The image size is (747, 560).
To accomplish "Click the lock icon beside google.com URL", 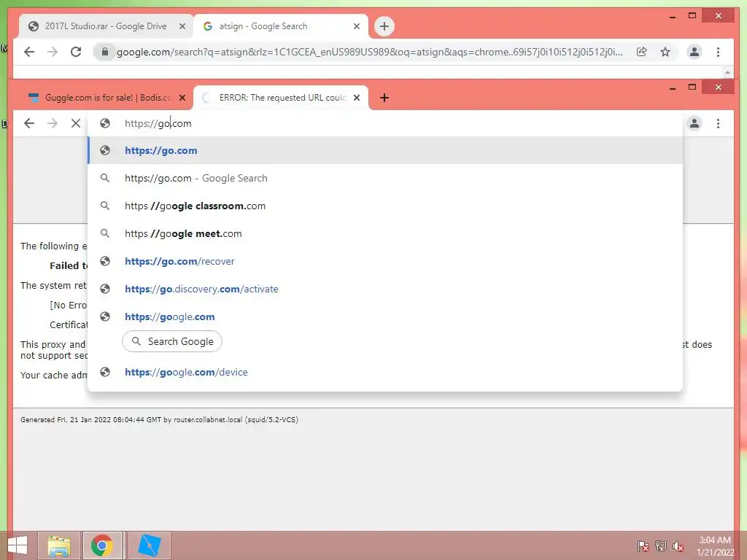I will 105,52.
